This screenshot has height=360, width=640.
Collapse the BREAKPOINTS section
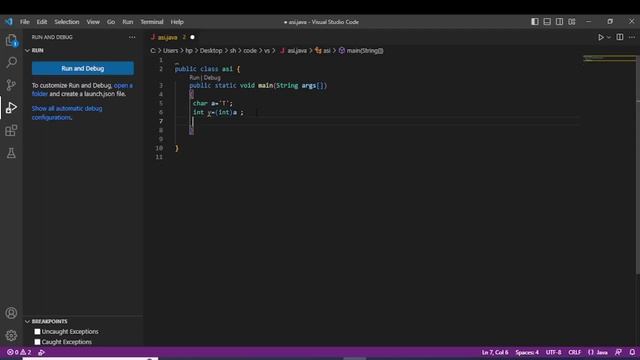coord(27,322)
